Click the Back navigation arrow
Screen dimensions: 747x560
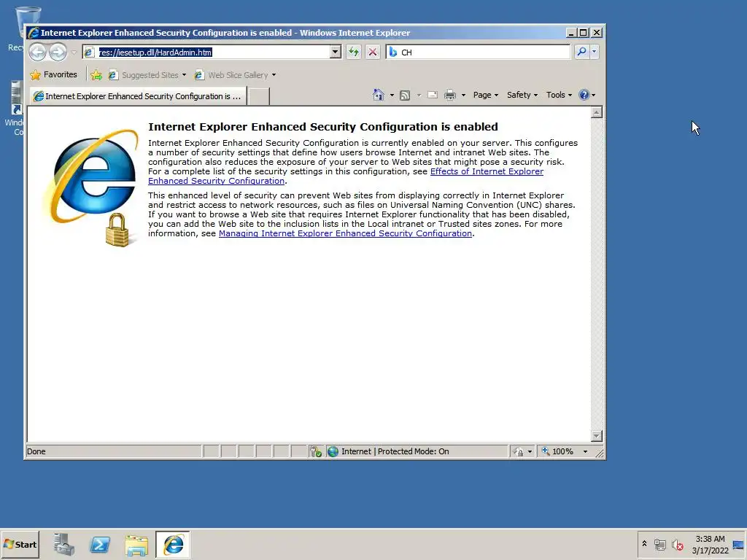(38, 52)
